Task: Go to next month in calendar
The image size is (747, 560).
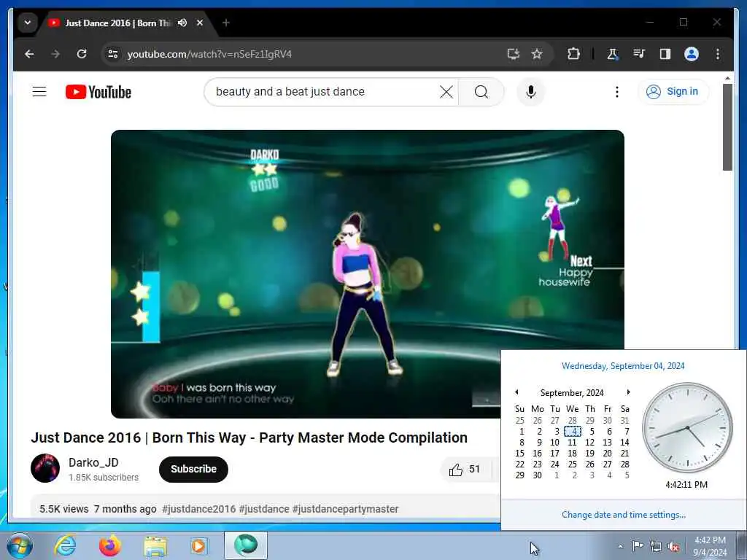Action: 628,392
